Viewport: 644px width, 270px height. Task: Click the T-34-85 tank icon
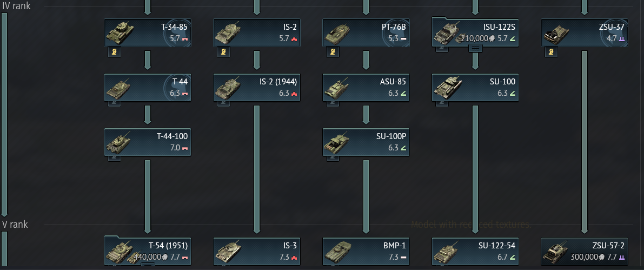point(121,34)
